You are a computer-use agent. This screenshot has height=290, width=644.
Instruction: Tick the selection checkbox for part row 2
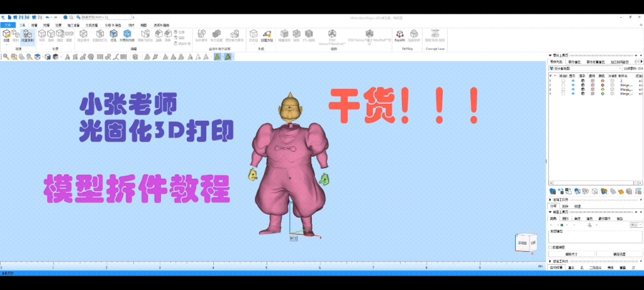click(x=563, y=85)
